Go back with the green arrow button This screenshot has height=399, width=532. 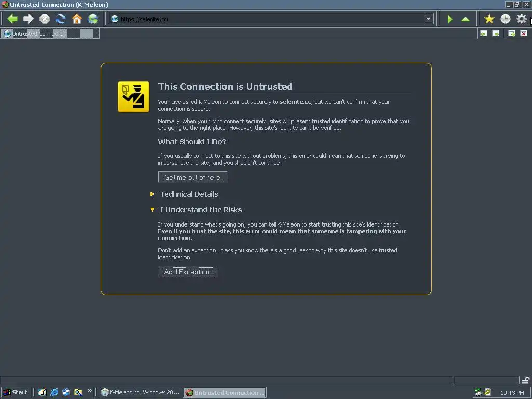[12, 19]
